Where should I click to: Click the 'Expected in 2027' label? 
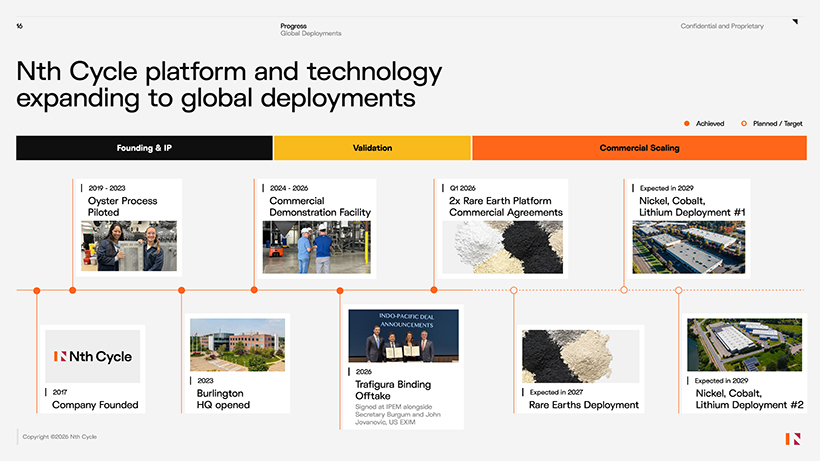point(556,392)
